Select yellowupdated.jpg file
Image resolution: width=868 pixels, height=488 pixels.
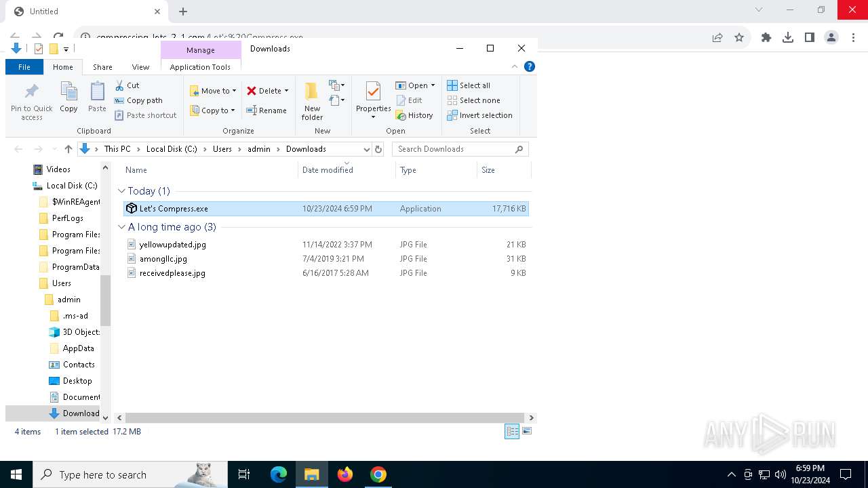[x=326, y=245]
